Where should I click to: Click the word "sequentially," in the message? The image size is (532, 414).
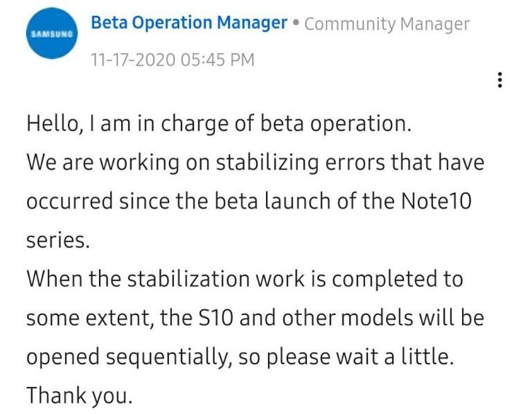pos(169,358)
